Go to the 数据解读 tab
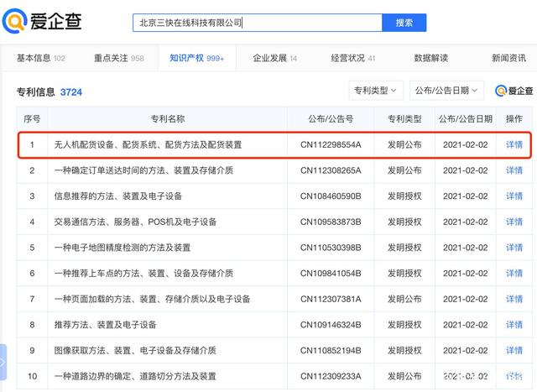 [x=430, y=58]
